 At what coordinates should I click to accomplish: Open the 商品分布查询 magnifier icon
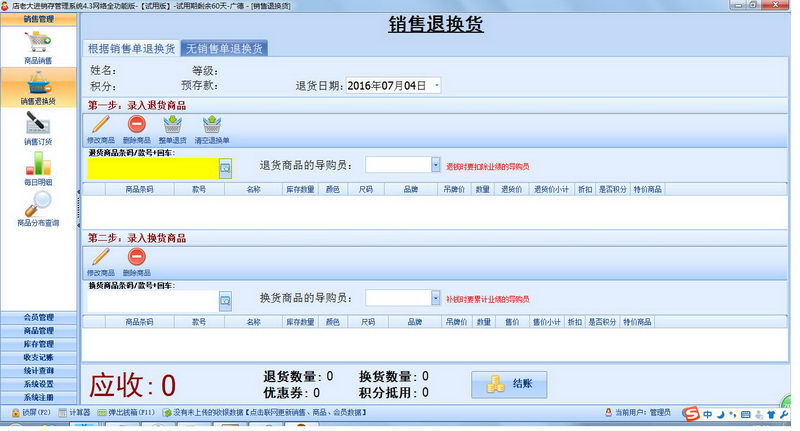[38, 204]
